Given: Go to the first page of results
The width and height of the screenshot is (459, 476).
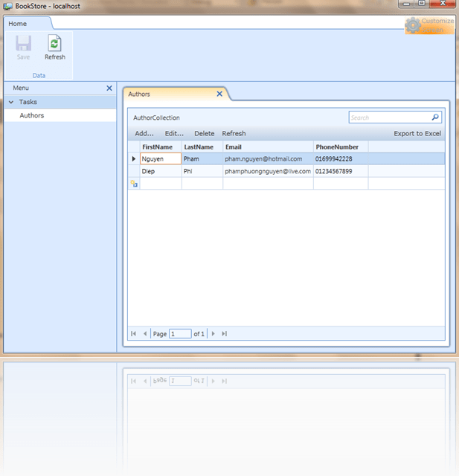Looking at the screenshot, I should pos(134,334).
